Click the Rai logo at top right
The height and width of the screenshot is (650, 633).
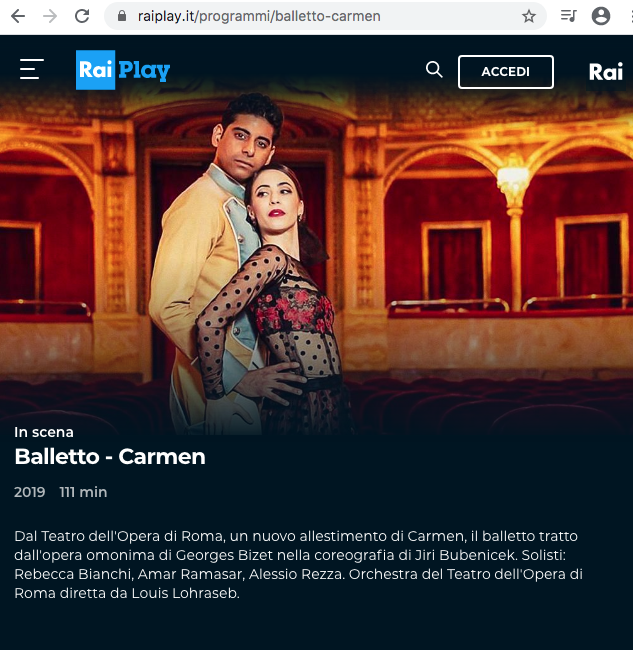click(606, 72)
